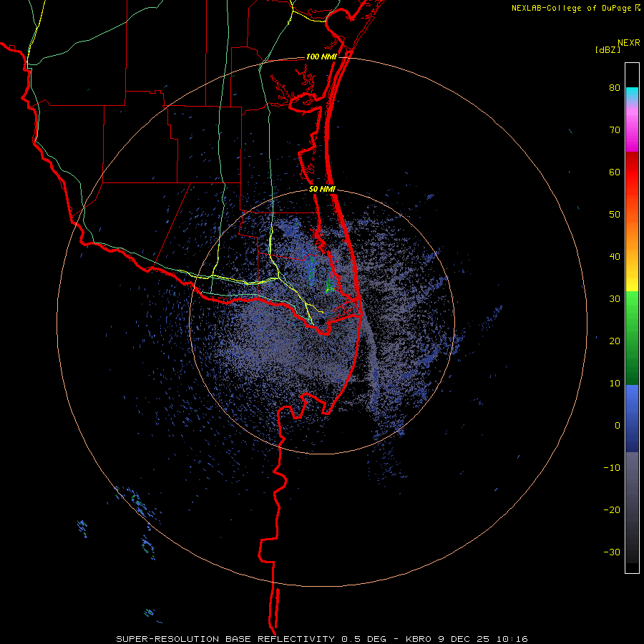The height and width of the screenshot is (644, 644).
Task: Click the 100 NMI range ring label
Action: coord(321,57)
